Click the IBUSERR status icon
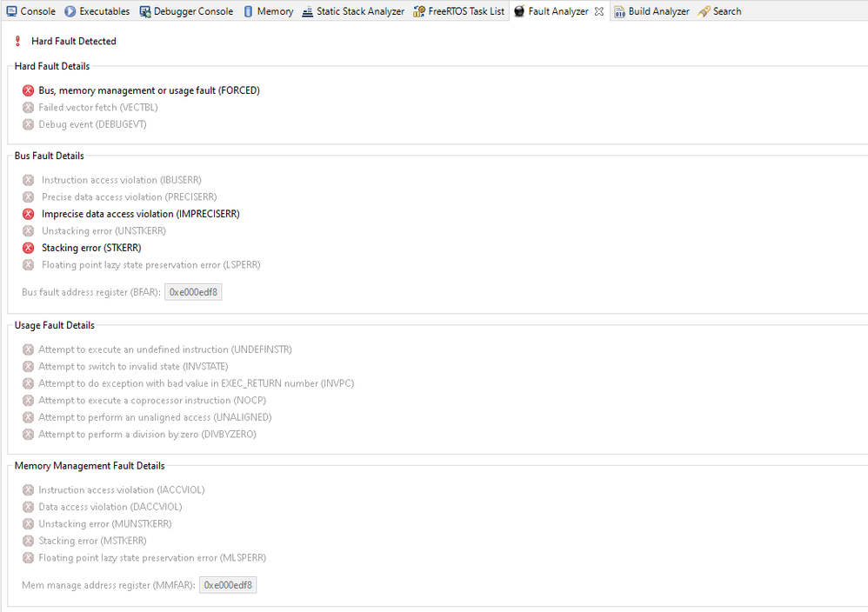 click(x=28, y=180)
